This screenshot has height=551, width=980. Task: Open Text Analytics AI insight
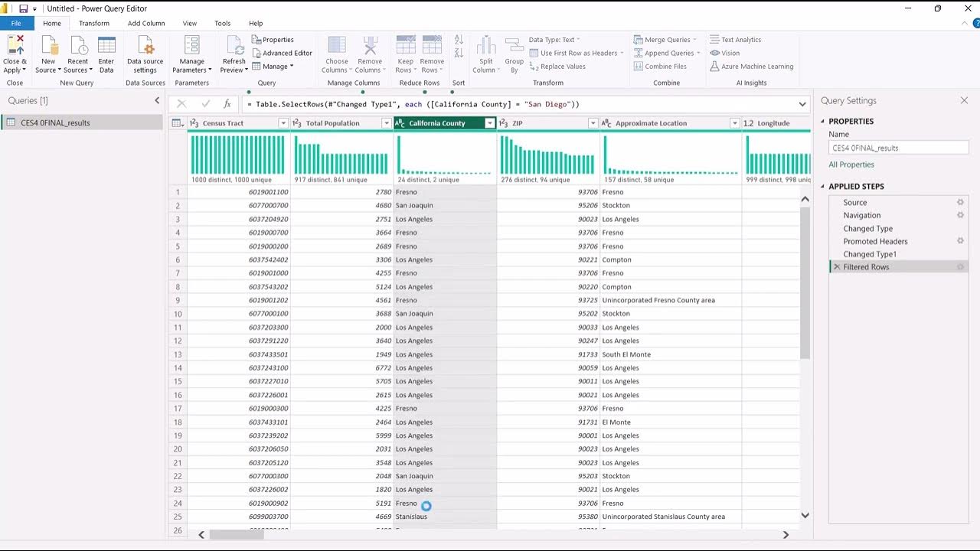[x=735, y=40]
